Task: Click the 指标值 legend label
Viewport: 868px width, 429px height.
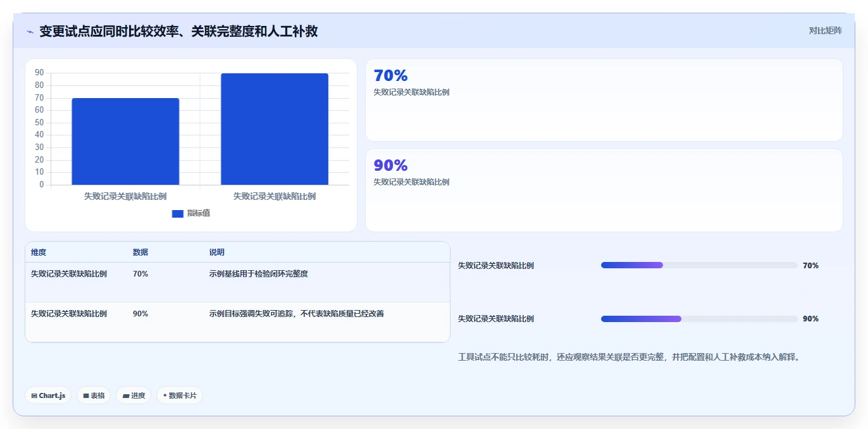Action: pyautogui.click(x=199, y=213)
